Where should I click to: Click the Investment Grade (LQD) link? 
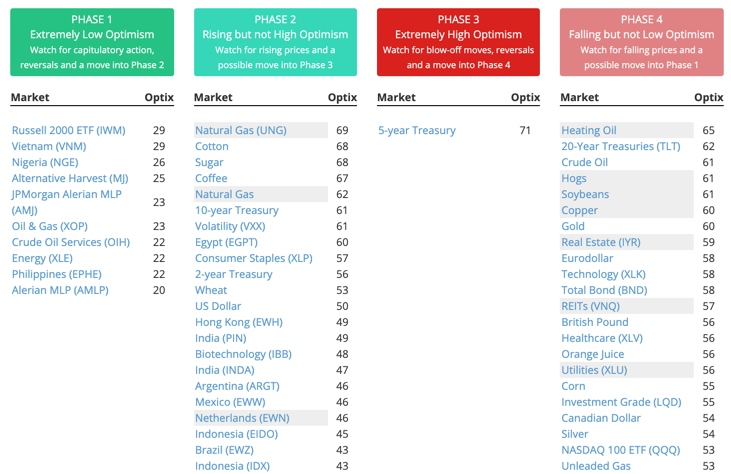[620, 402]
